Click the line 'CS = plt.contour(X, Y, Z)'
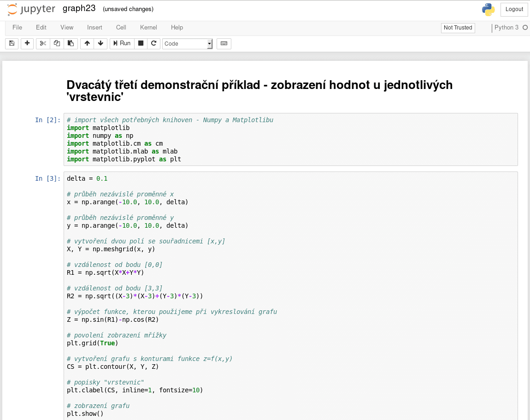530x420 pixels. (x=112, y=367)
